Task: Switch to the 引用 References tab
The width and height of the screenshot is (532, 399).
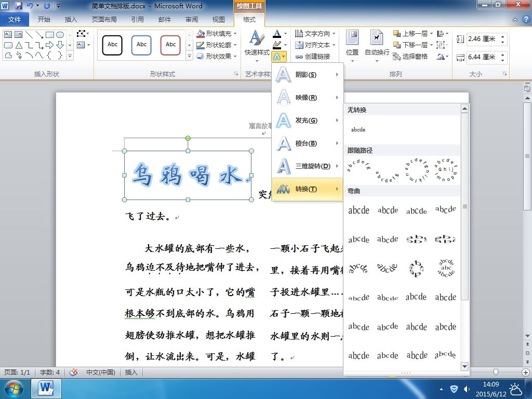Action: tap(137, 19)
